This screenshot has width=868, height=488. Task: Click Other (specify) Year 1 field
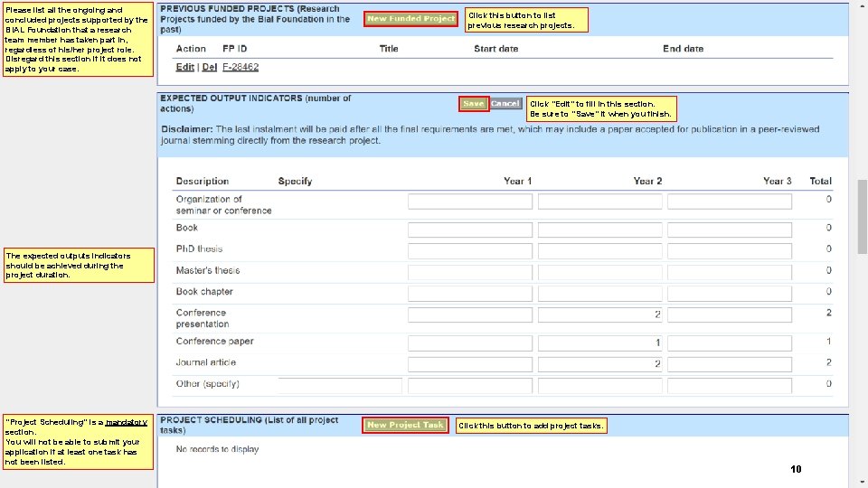point(470,386)
